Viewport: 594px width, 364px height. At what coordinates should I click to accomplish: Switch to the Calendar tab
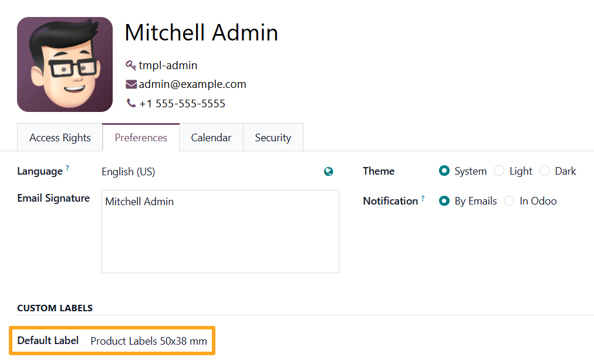tap(211, 138)
